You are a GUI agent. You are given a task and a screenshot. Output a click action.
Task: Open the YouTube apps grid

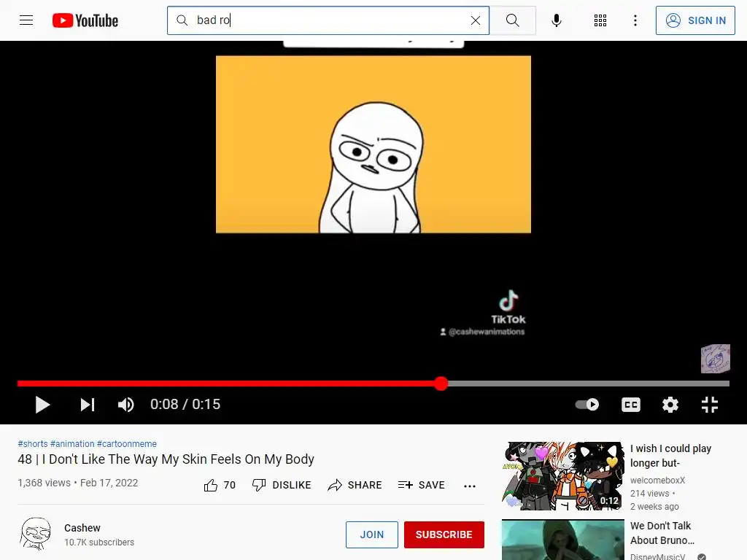point(600,20)
